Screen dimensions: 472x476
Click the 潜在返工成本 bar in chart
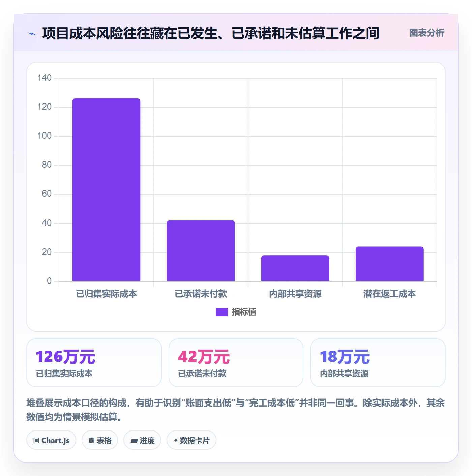click(x=389, y=264)
